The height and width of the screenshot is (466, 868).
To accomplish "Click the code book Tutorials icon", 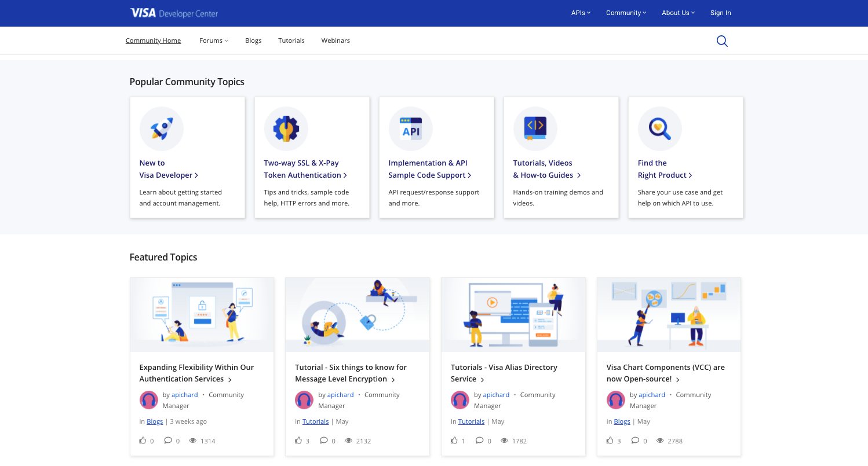I will (x=535, y=129).
